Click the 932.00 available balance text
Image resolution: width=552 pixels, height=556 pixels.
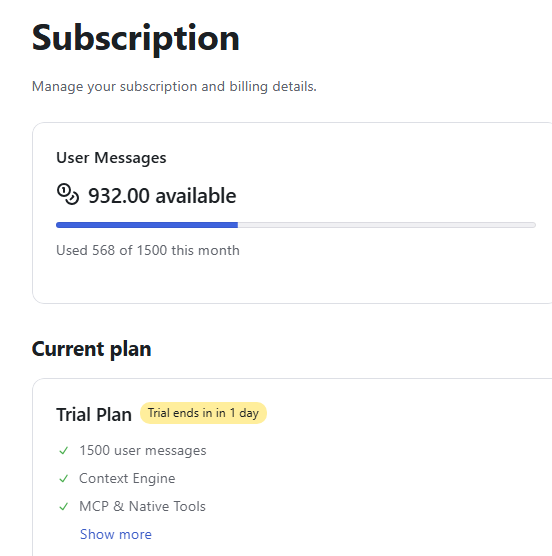pos(162,195)
